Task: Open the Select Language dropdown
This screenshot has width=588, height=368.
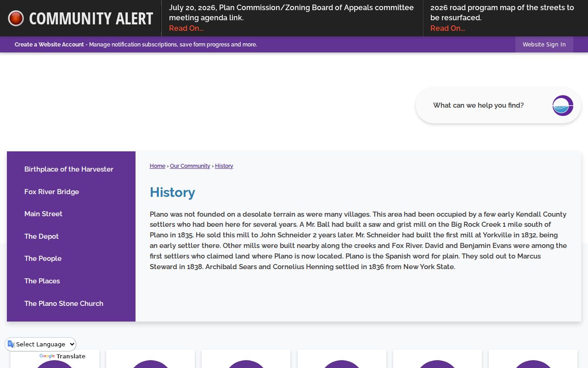Action: (40, 344)
